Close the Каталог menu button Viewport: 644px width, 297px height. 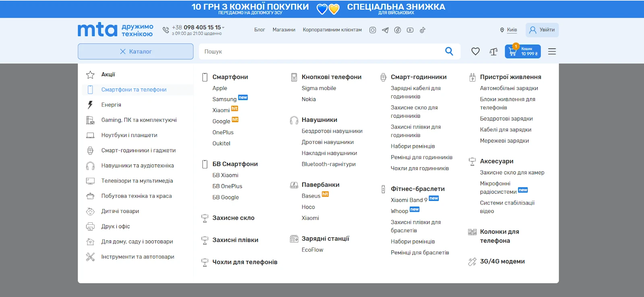[x=136, y=51]
